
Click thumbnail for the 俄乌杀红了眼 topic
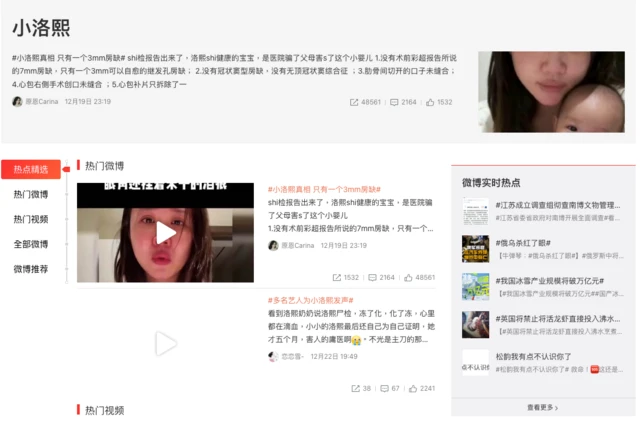point(476,249)
